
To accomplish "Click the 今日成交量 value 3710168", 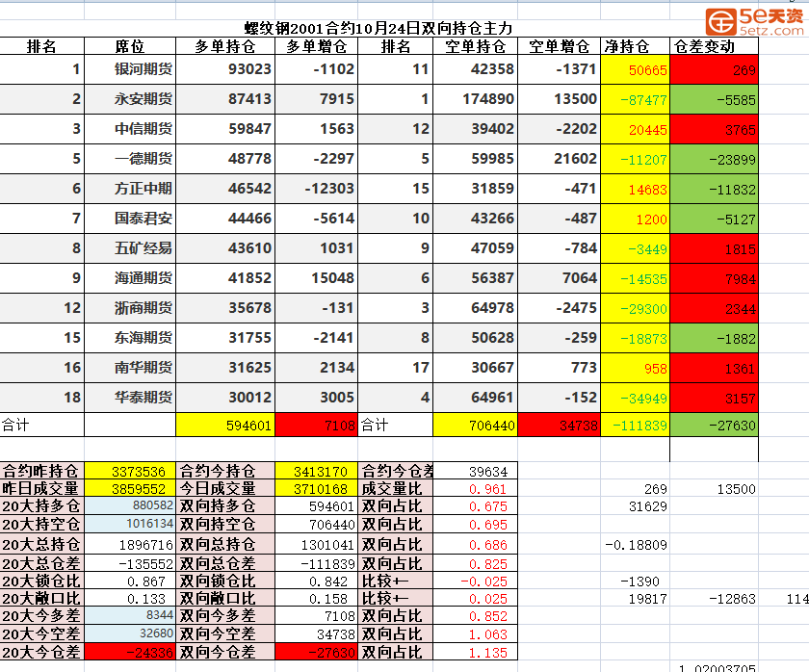I will click(x=316, y=488).
